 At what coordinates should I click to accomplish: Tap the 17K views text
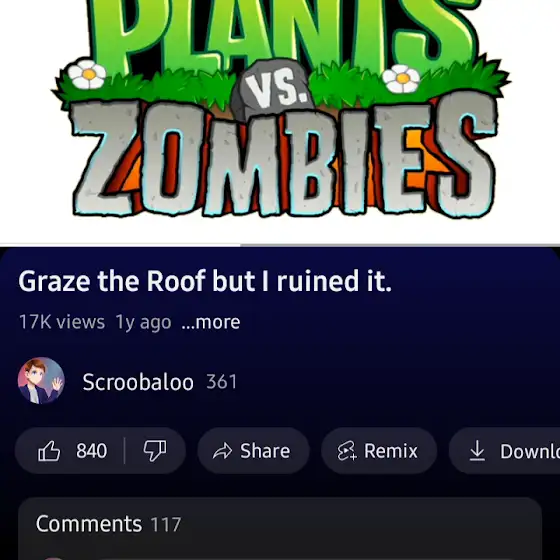click(62, 322)
